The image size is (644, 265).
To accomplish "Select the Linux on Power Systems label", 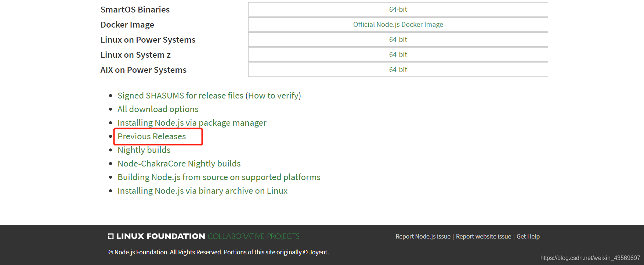I will click(x=148, y=40).
